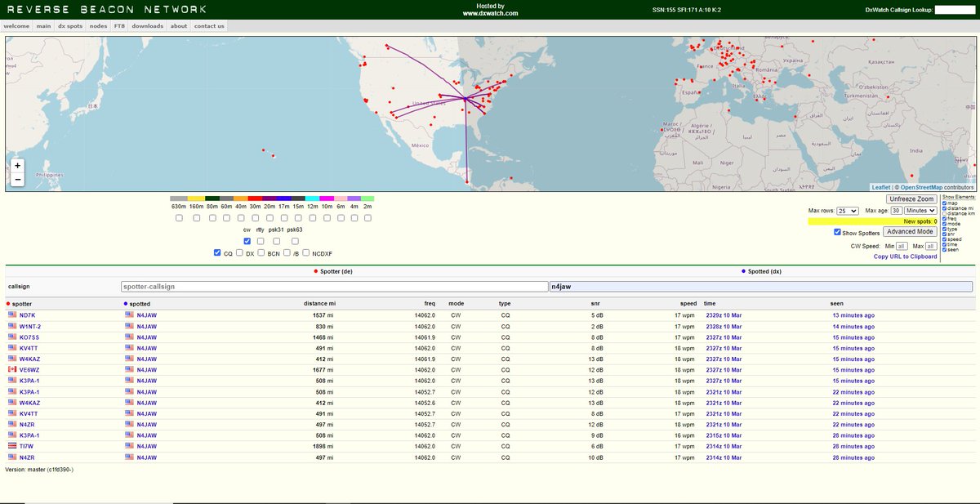Click the N4JAW flag in the W1NT-2 row

click(x=129, y=326)
